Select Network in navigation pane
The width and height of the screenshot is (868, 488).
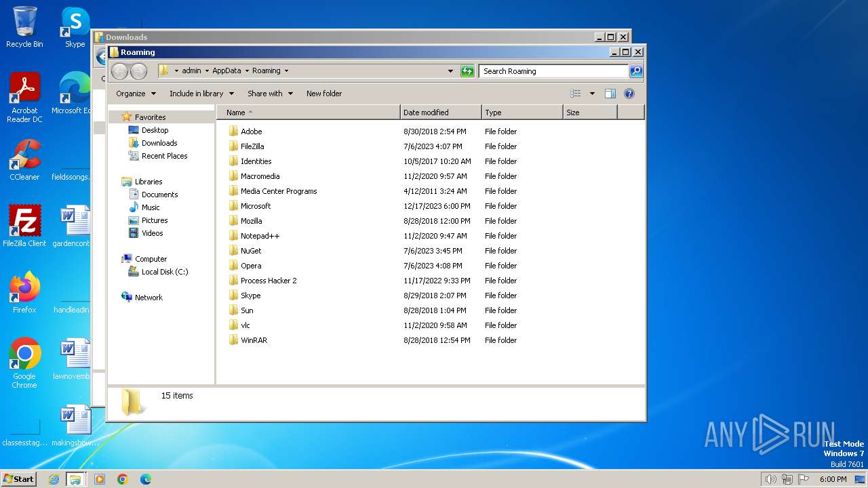pyautogui.click(x=149, y=298)
